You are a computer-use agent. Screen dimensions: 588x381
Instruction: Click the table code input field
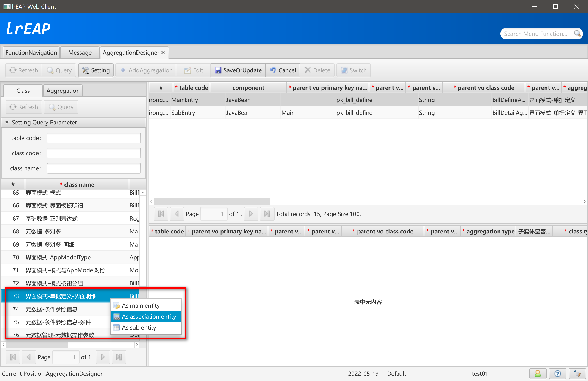(94, 138)
